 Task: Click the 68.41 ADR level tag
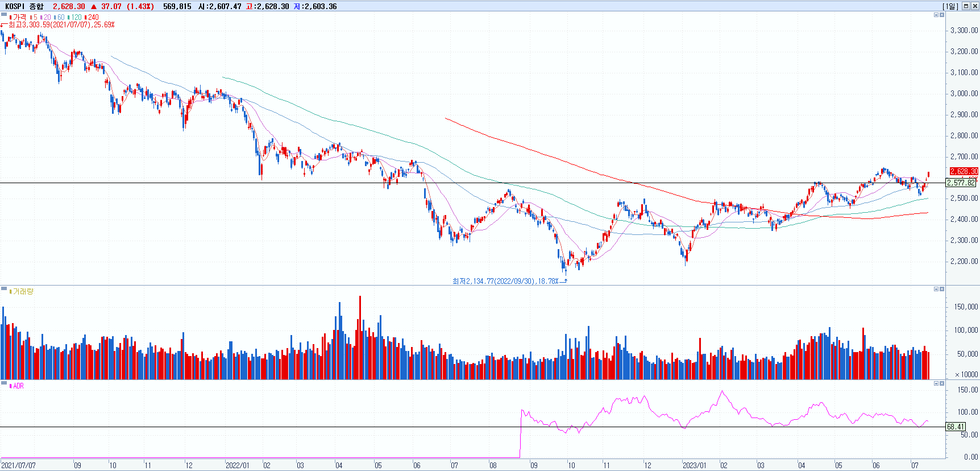coord(956,427)
